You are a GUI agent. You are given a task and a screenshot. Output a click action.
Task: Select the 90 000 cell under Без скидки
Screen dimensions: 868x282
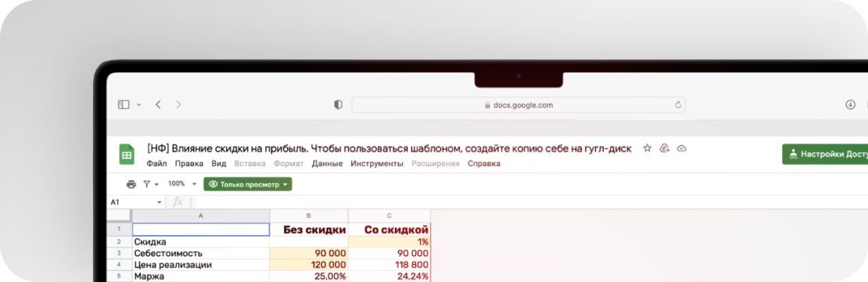(309, 253)
